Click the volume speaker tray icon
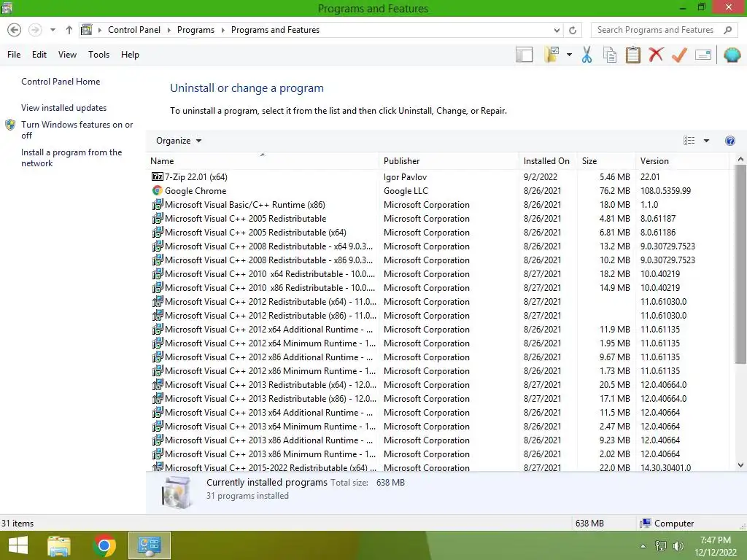Viewport: 747px width, 560px height. (x=678, y=546)
